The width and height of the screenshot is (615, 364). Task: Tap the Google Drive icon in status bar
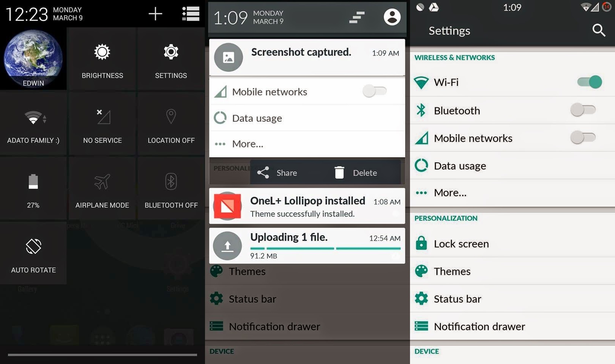click(434, 7)
